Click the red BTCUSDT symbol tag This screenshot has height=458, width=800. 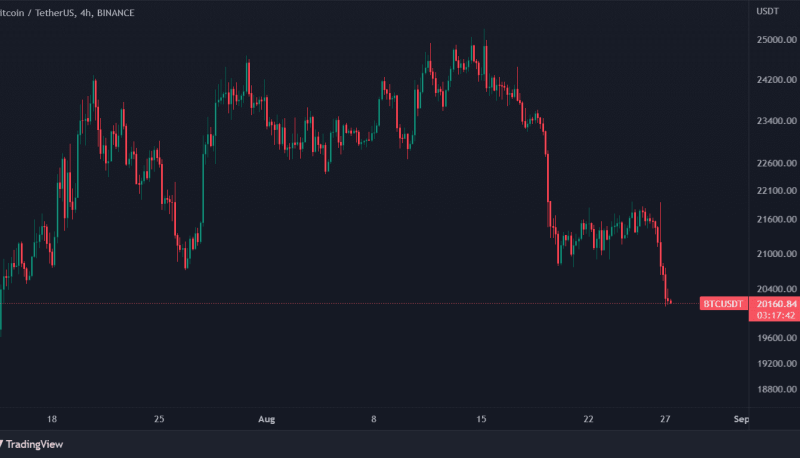[x=723, y=303]
